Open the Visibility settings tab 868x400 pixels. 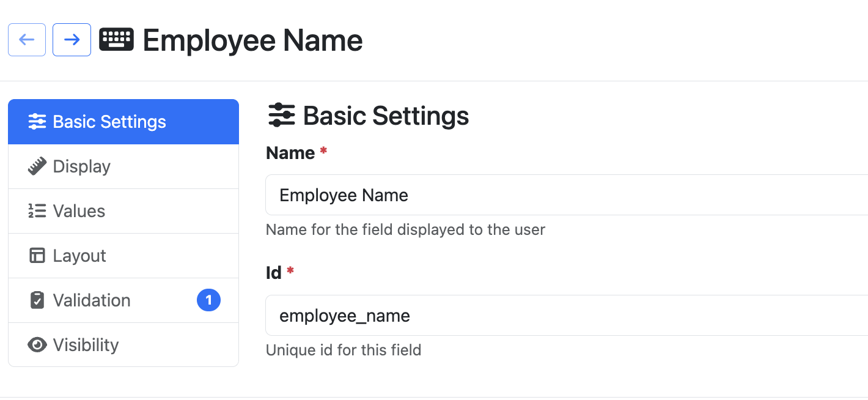click(123, 345)
